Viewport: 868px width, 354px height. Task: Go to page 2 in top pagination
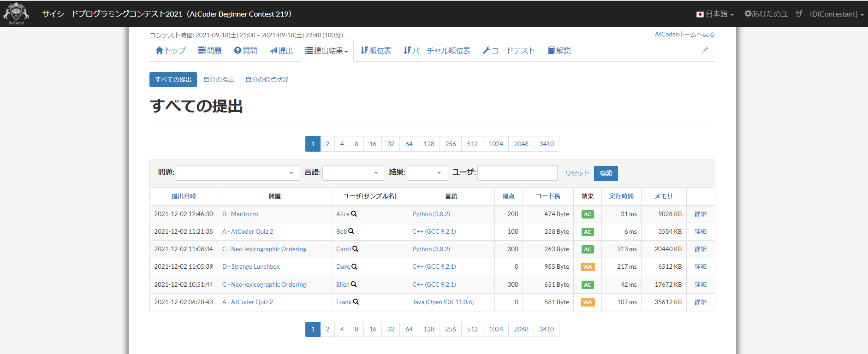(327, 144)
